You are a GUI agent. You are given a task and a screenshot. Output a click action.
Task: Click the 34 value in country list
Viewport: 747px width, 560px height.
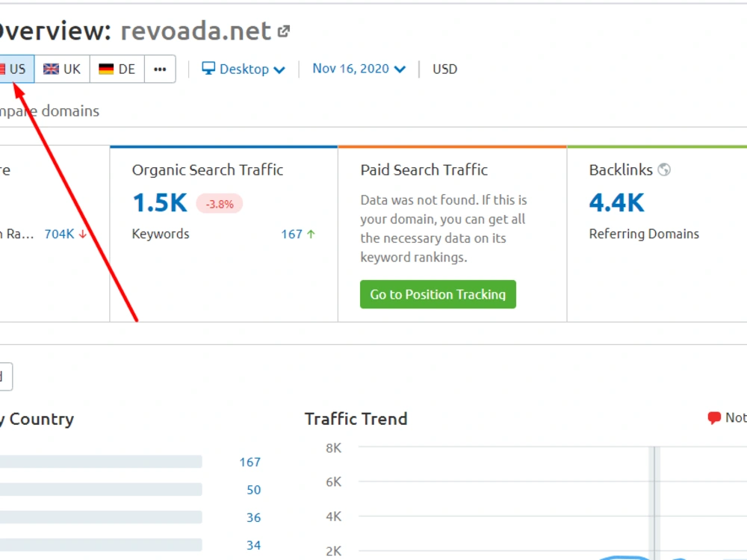tap(253, 545)
